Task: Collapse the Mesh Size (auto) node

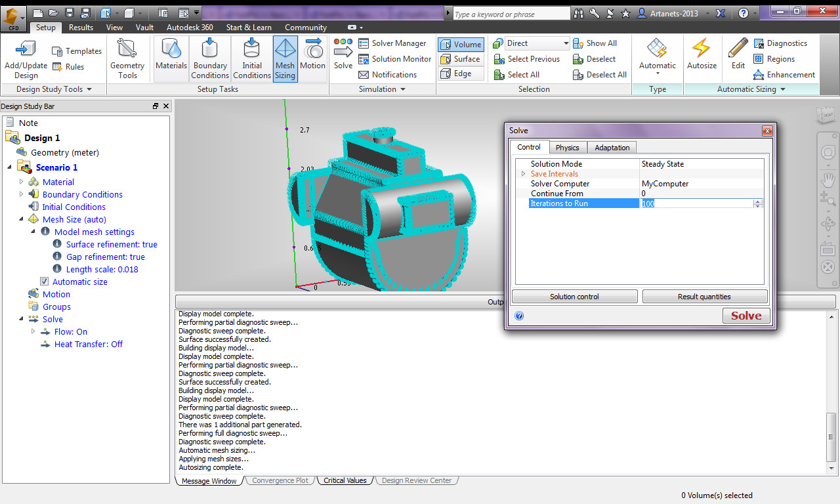Action: pos(21,219)
